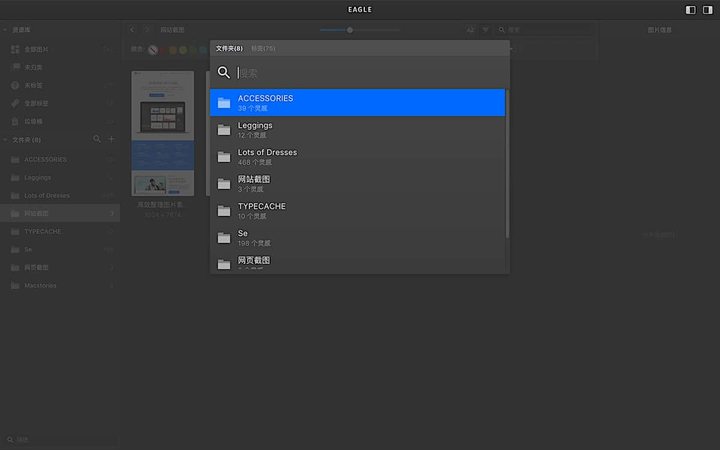Image resolution: width=720 pixels, height=450 pixels.
Task: Click the Lots of Dresses folder icon in popup
Action: [x=224, y=157]
